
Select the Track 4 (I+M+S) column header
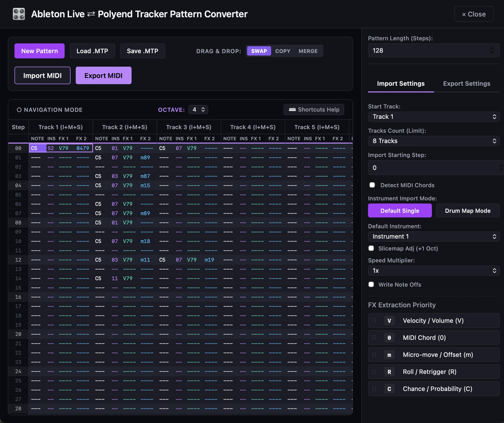253,127
